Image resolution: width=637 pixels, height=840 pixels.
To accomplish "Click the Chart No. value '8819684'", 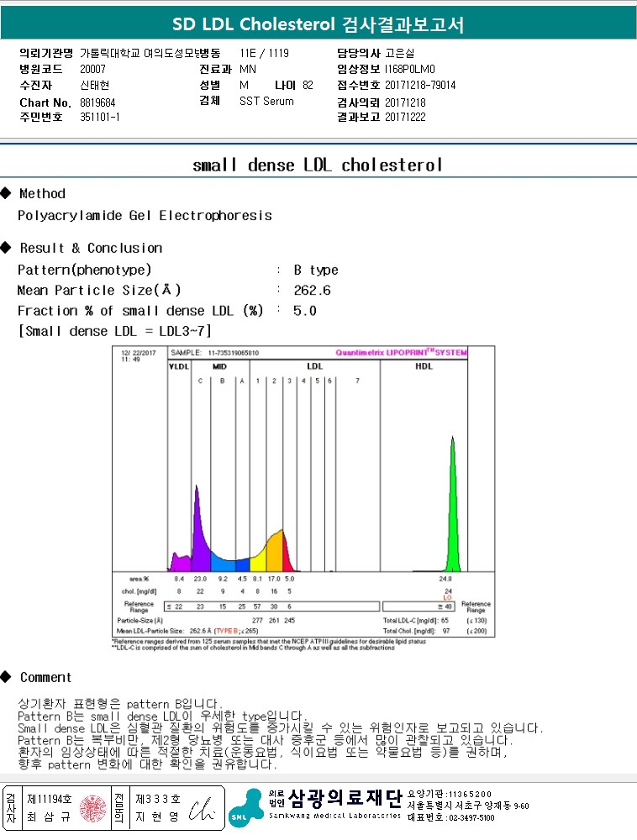I will [x=97, y=102].
